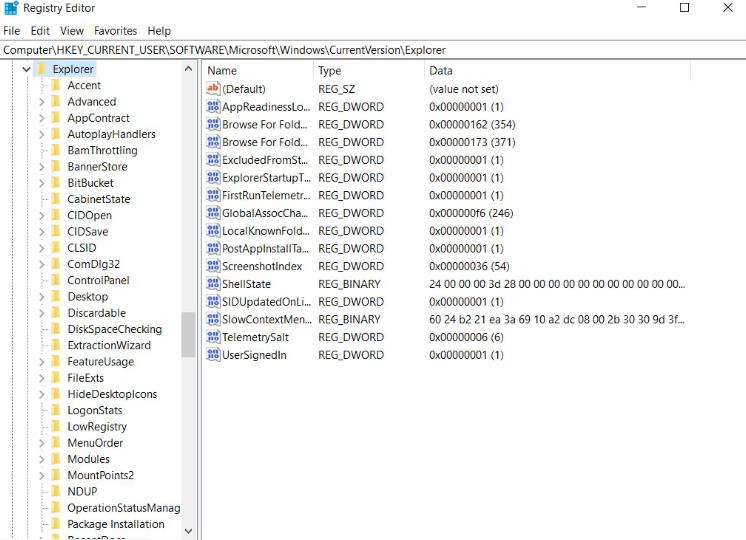
Task: Expand the FeatureUsage key
Action: click(41, 362)
